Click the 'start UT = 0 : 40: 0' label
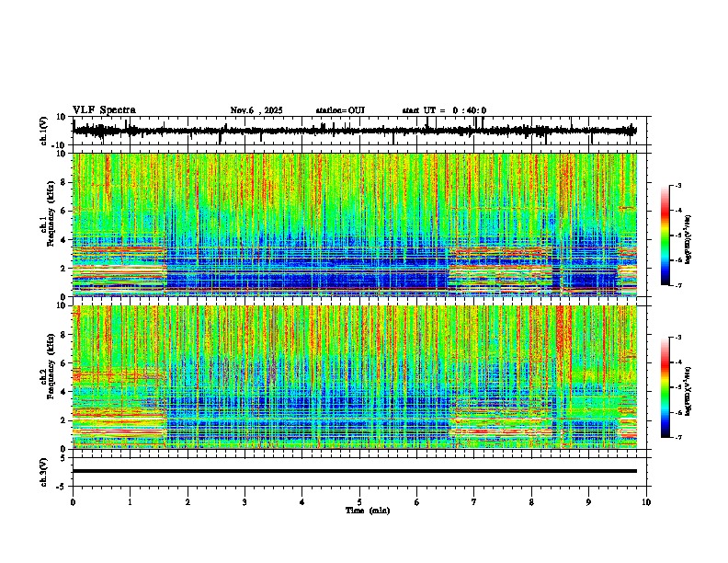728x563 pixels. tap(444, 110)
